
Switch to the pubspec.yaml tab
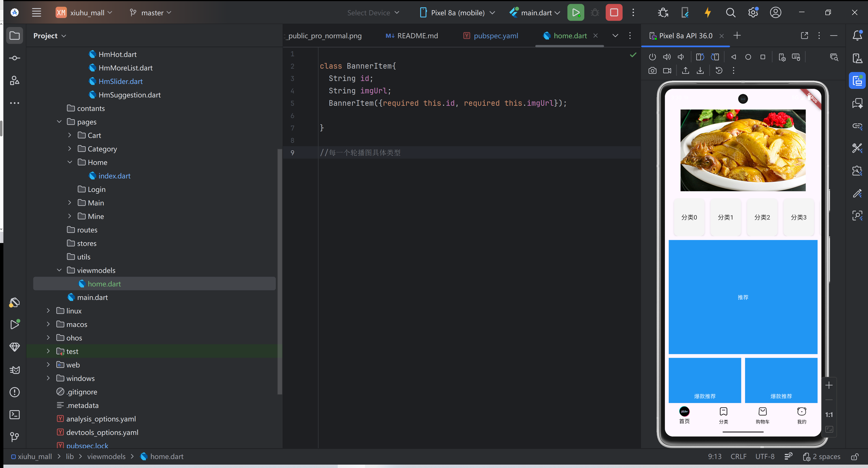(495, 36)
